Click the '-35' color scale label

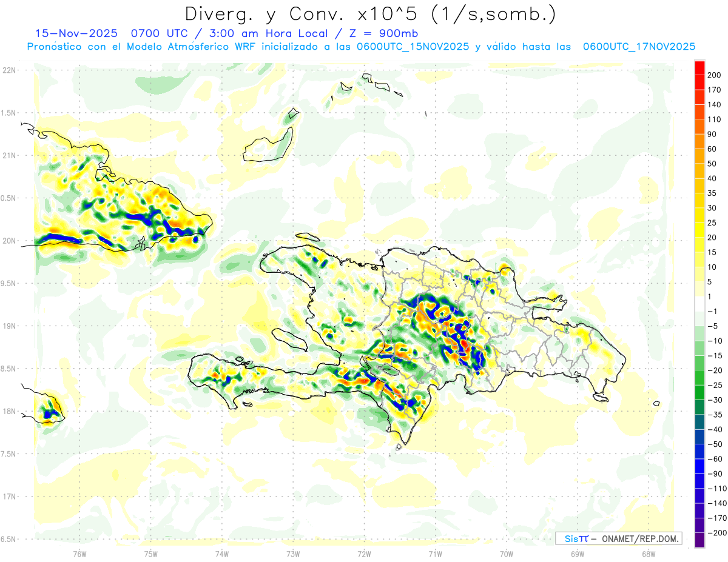[x=714, y=415]
